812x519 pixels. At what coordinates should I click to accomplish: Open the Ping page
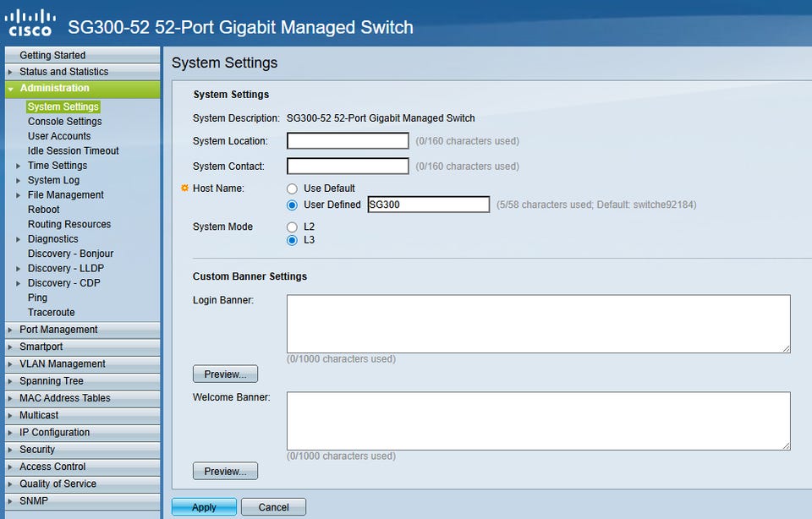[37, 298]
